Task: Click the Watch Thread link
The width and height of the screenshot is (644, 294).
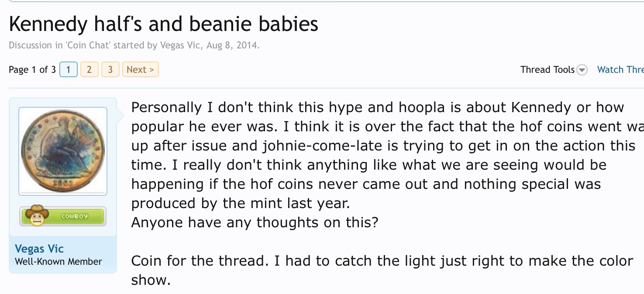Action: (620, 70)
